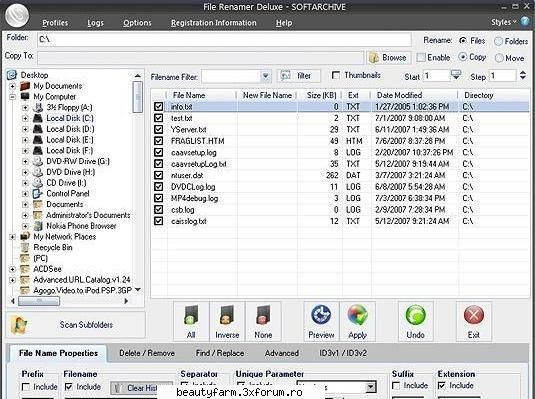Image resolution: width=535 pixels, height=399 pixels.
Task: Click the Copy To path field
Action: [x=201, y=58]
